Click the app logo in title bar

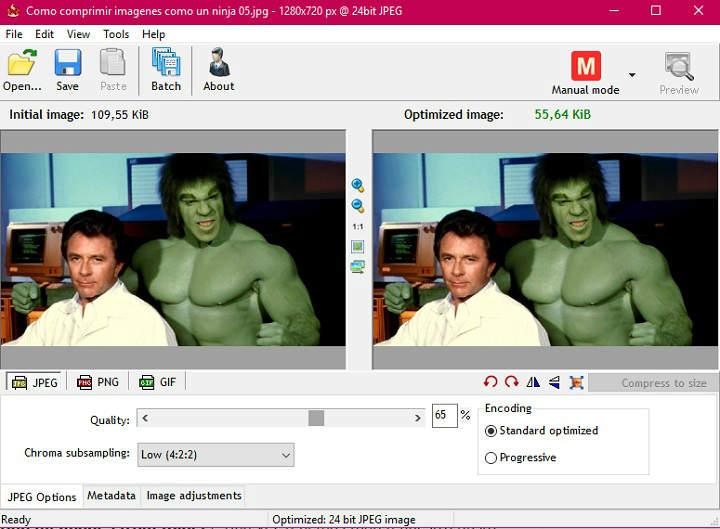point(13,11)
